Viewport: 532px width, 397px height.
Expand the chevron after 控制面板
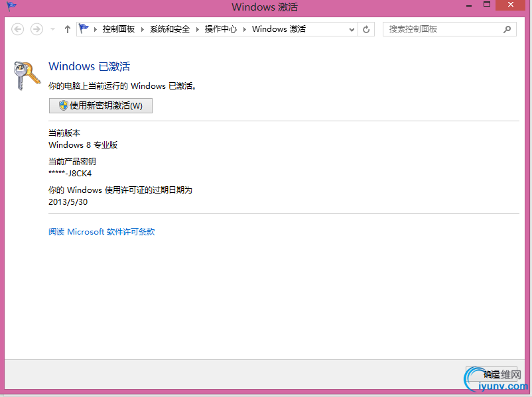143,30
